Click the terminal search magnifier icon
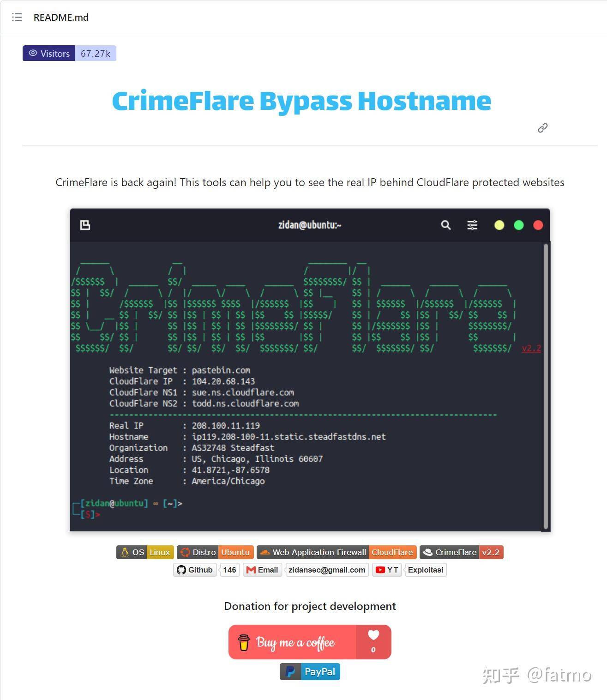 (x=445, y=225)
